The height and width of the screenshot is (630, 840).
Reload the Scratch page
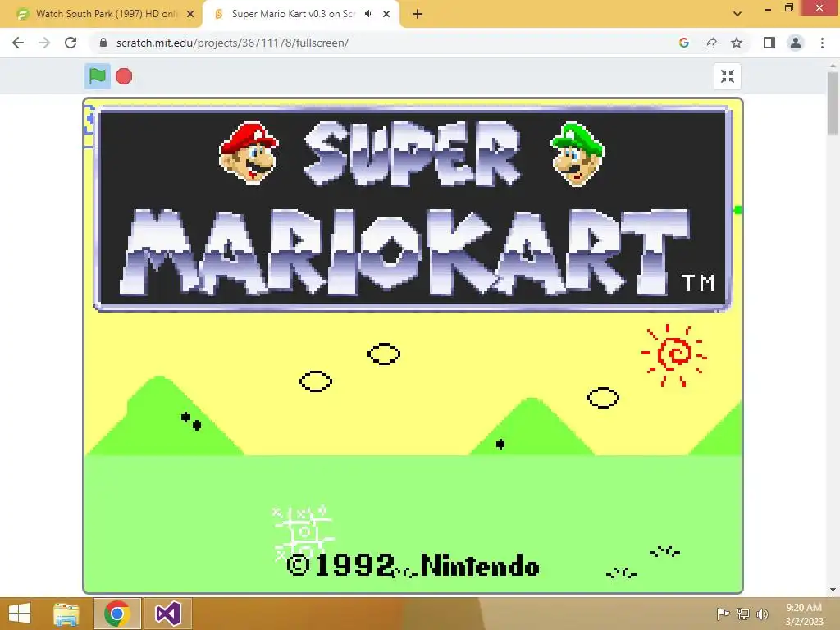[71, 43]
